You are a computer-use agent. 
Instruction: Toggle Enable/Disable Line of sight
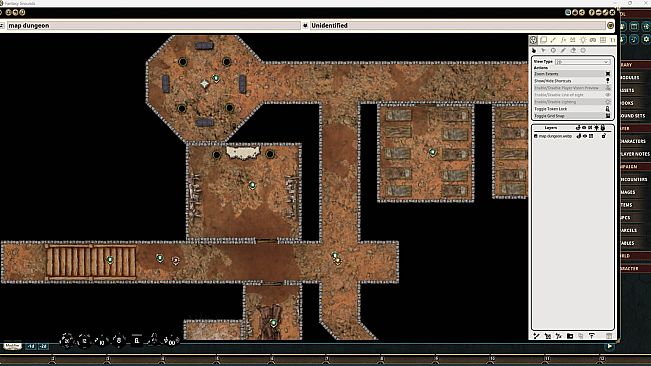[571, 95]
